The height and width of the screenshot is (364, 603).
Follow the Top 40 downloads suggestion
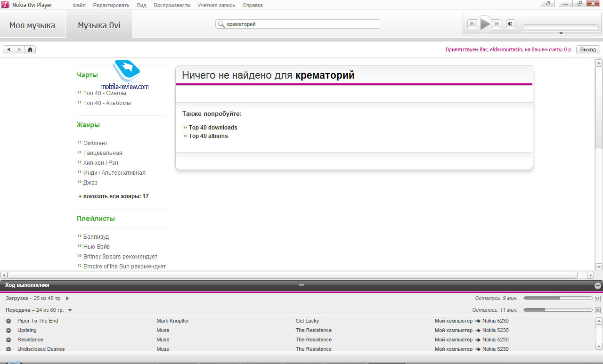click(213, 128)
